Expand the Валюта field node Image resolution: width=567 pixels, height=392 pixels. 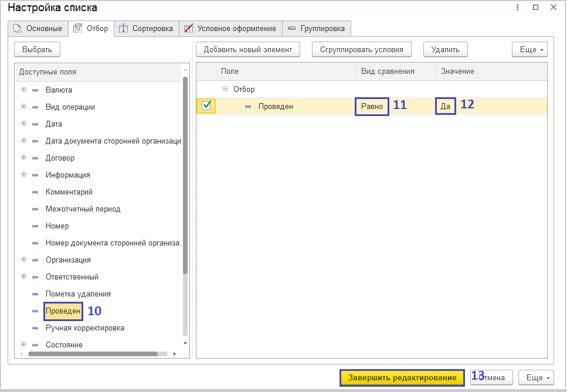pyautogui.click(x=24, y=90)
